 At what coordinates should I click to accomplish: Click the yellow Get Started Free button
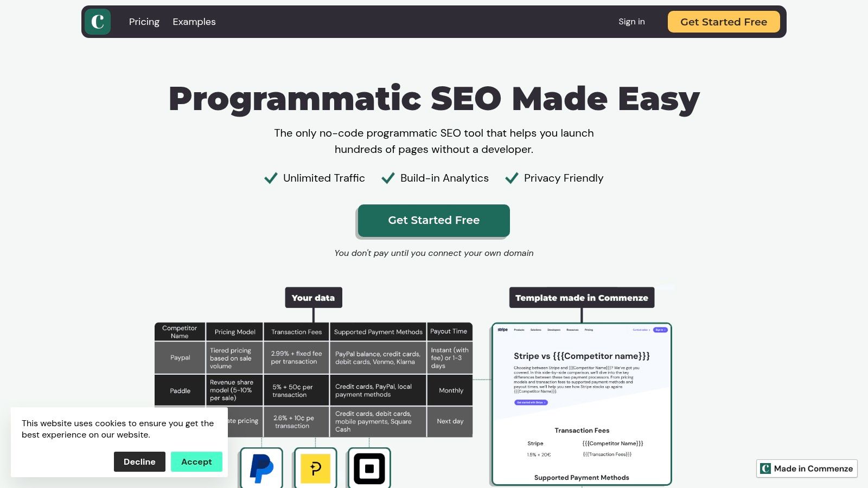tap(724, 22)
